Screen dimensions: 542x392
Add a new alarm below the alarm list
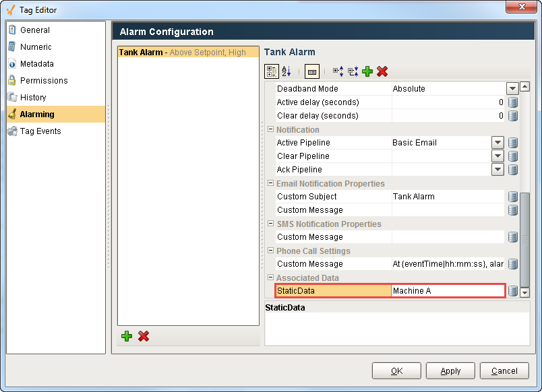pos(126,336)
